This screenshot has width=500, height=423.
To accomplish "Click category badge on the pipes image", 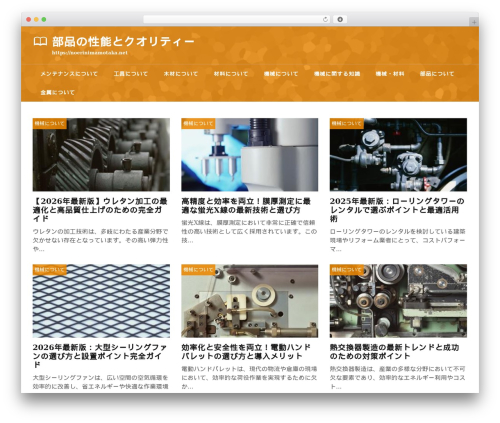I will point(347,123).
